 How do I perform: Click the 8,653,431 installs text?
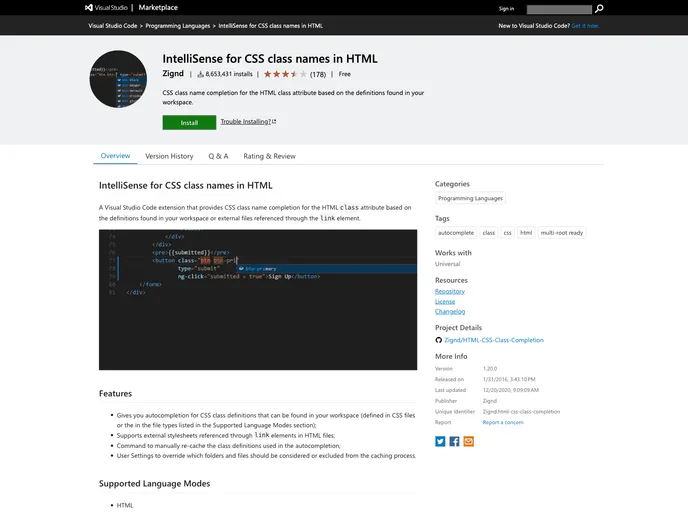(229, 74)
